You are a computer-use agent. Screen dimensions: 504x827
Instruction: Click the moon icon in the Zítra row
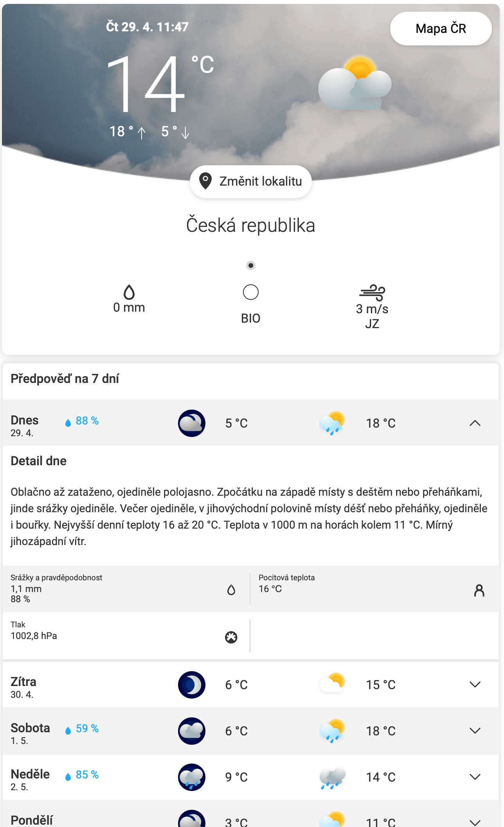coord(191,685)
